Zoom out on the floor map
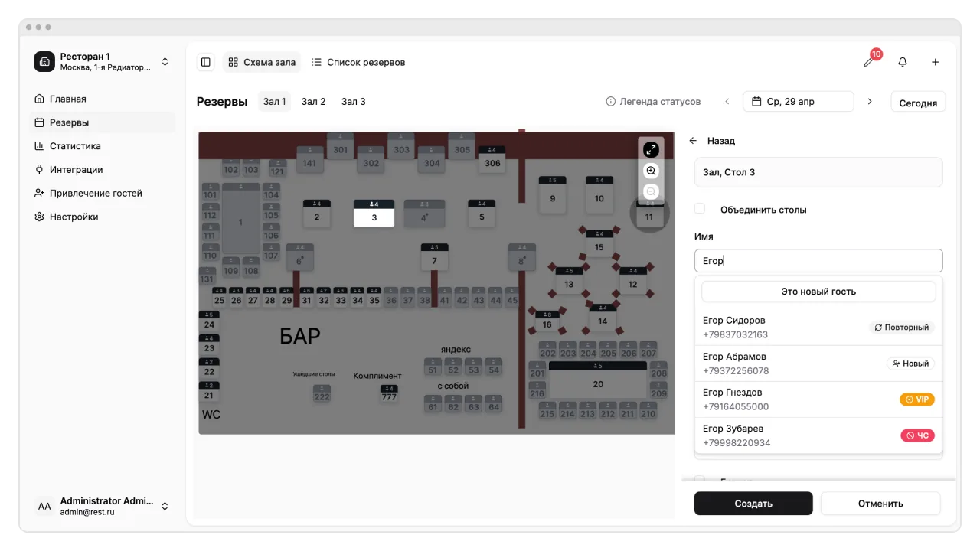 coord(651,191)
